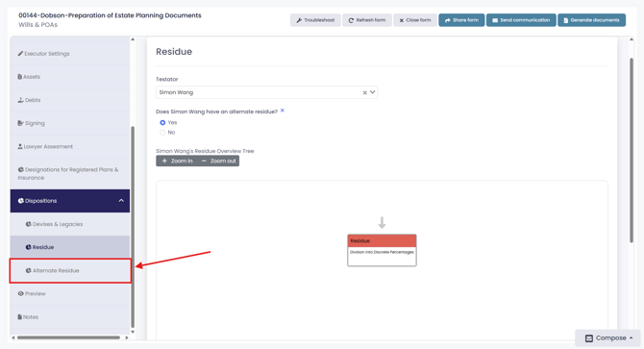Open the Notes section
Screen dimensions: 644x349
click(x=70, y=317)
